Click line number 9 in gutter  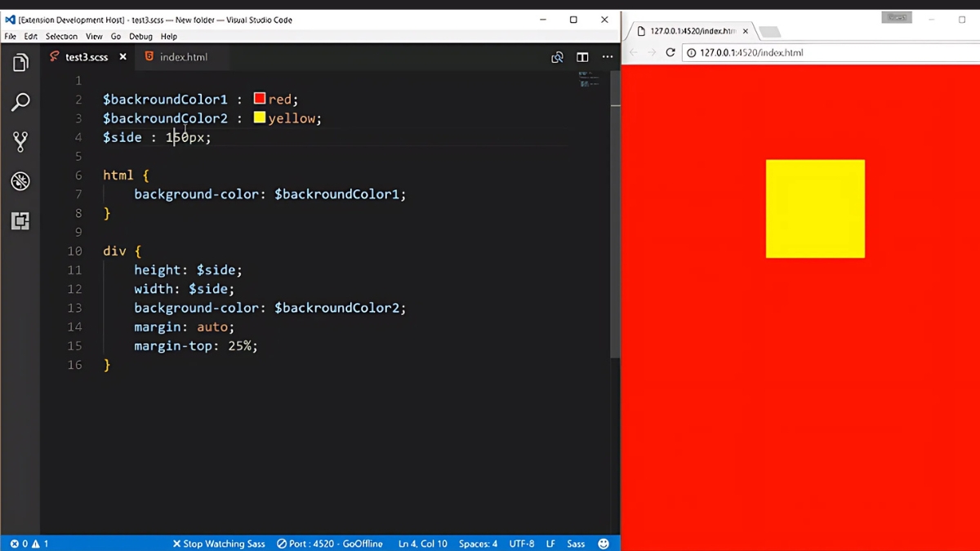tap(78, 232)
